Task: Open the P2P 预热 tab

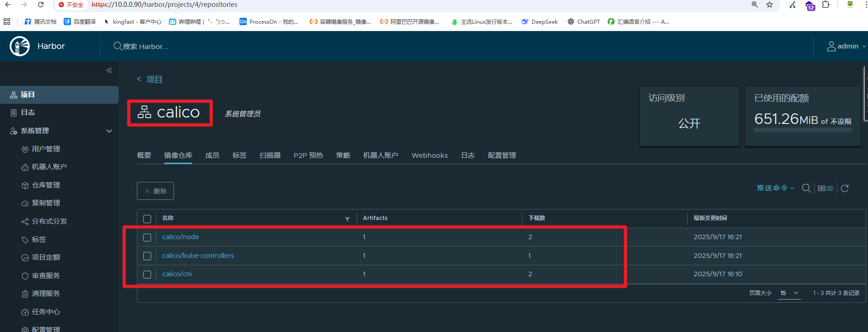Action: point(309,155)
